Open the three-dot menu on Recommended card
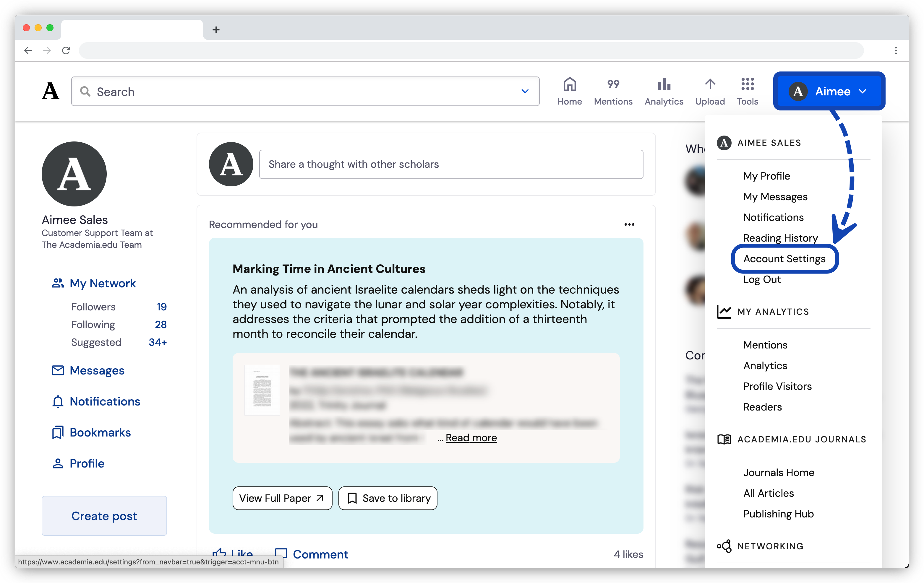The image size is (924, 583). coord(629,224)
